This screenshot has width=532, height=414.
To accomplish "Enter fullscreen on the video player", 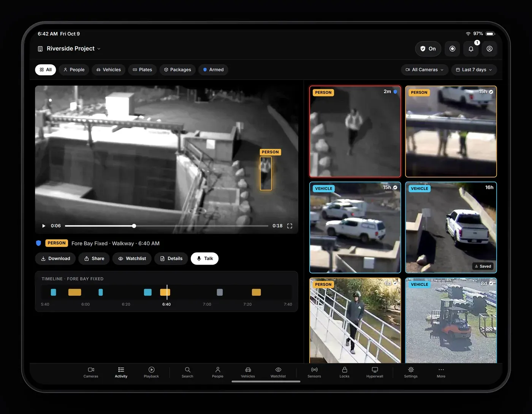I will (290, 226).
